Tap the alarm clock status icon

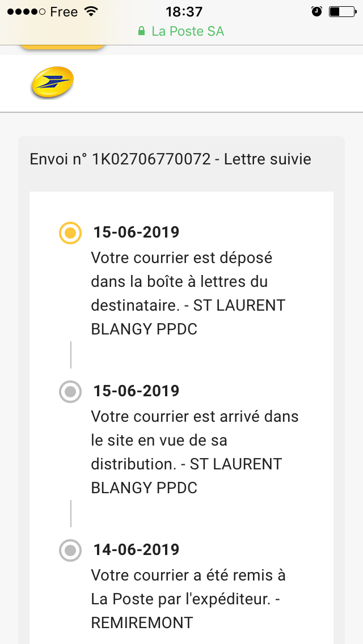316,11
